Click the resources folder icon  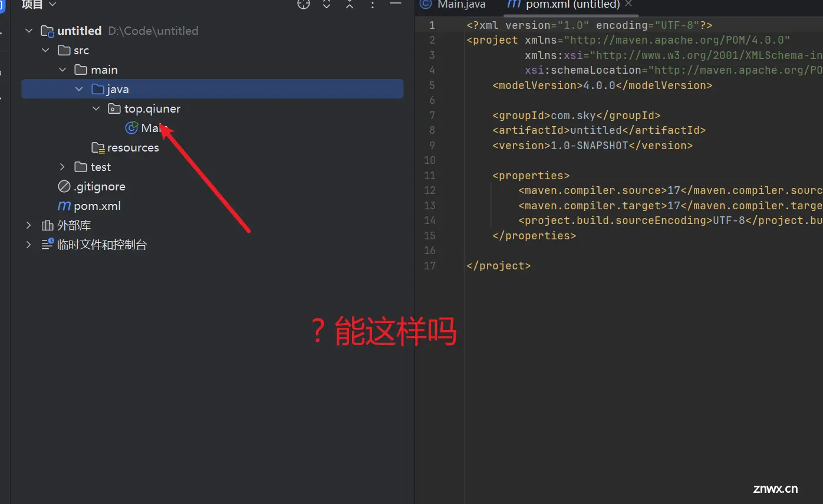[98, 147]
